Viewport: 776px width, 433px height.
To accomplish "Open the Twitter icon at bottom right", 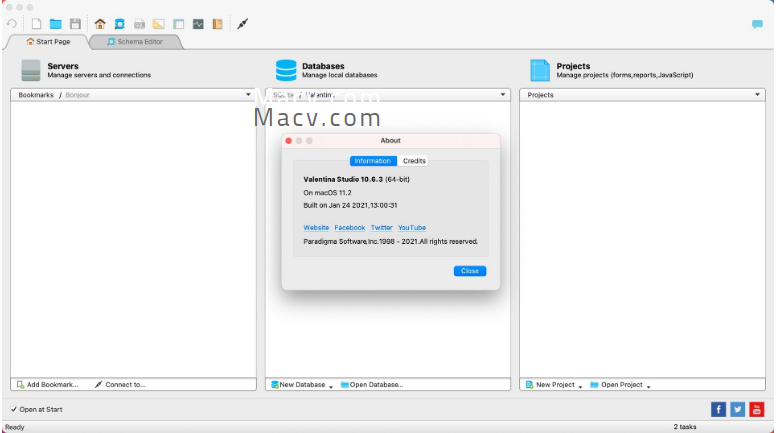I will click(x=737, y=409).
